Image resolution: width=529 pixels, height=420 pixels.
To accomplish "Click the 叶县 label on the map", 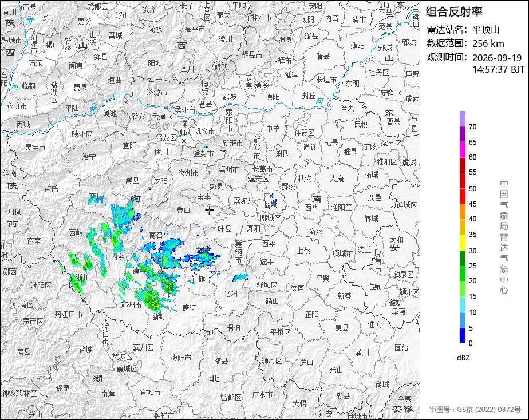I will [x=224, y=229].
